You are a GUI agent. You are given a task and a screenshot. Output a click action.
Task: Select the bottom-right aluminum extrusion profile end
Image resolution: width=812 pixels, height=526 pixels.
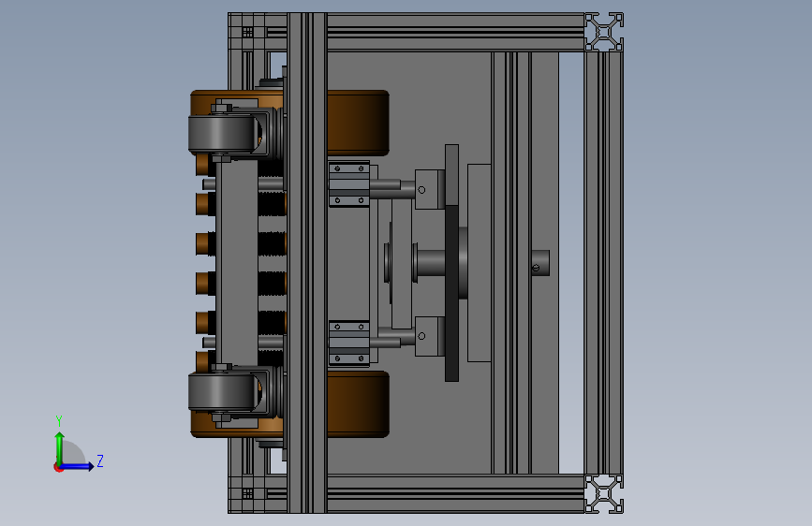pyautogui.click(x=604, y=494)
